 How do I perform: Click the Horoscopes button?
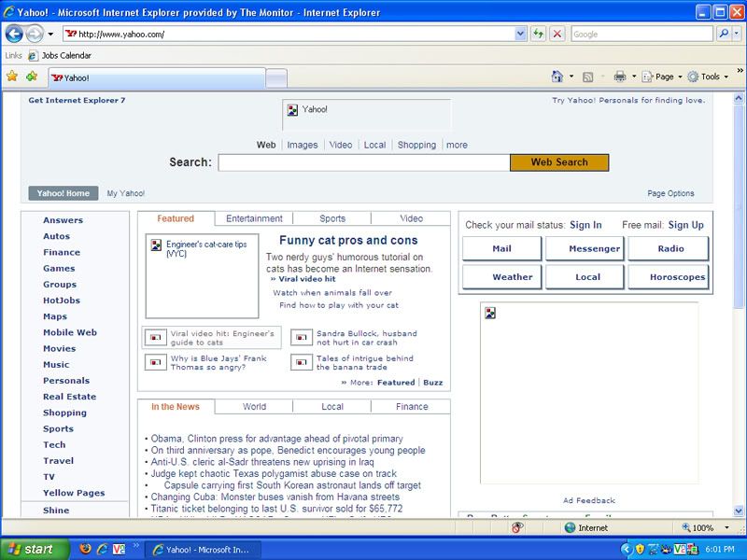[668, 277]
